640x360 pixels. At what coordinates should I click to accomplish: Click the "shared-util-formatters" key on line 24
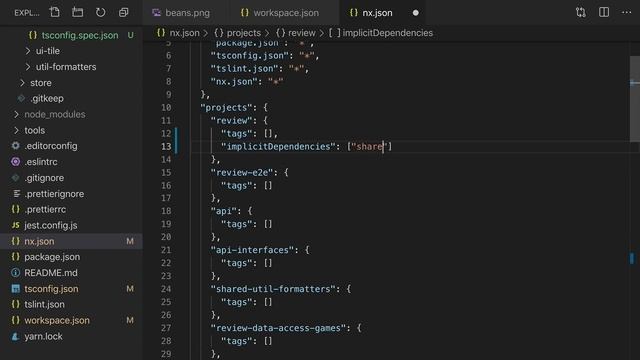[273, 289]
